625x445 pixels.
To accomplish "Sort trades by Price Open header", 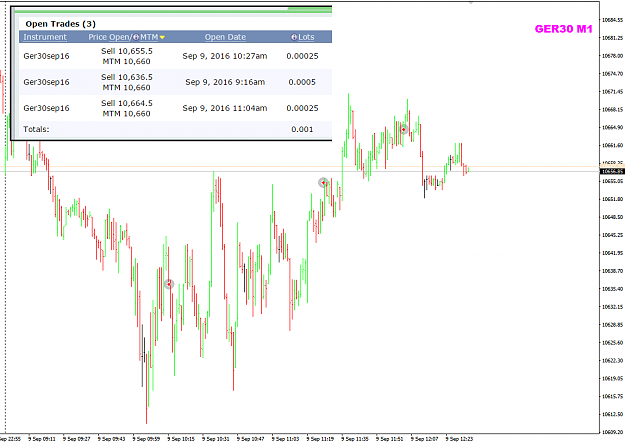I will click(x=109, y=37).
